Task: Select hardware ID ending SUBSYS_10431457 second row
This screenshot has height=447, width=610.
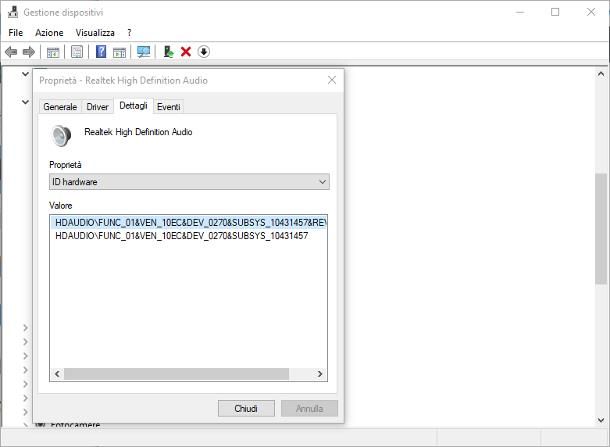Action: click(182, 236)
